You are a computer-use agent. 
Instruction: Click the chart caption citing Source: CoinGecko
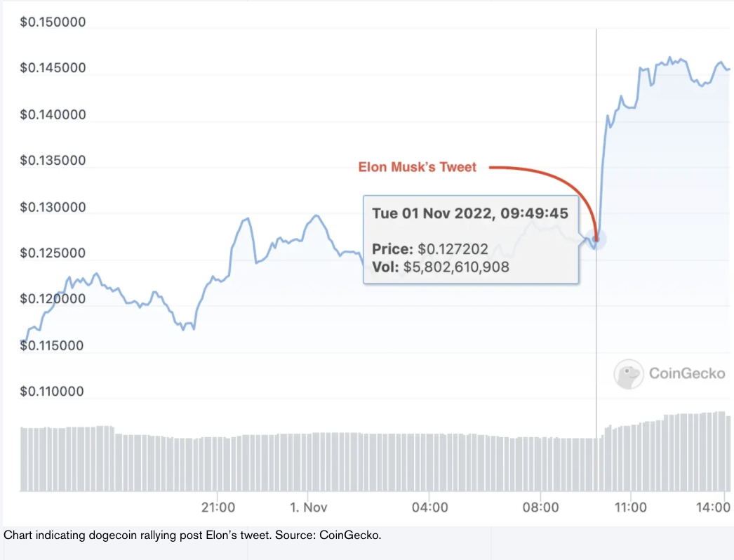(192, 535)
